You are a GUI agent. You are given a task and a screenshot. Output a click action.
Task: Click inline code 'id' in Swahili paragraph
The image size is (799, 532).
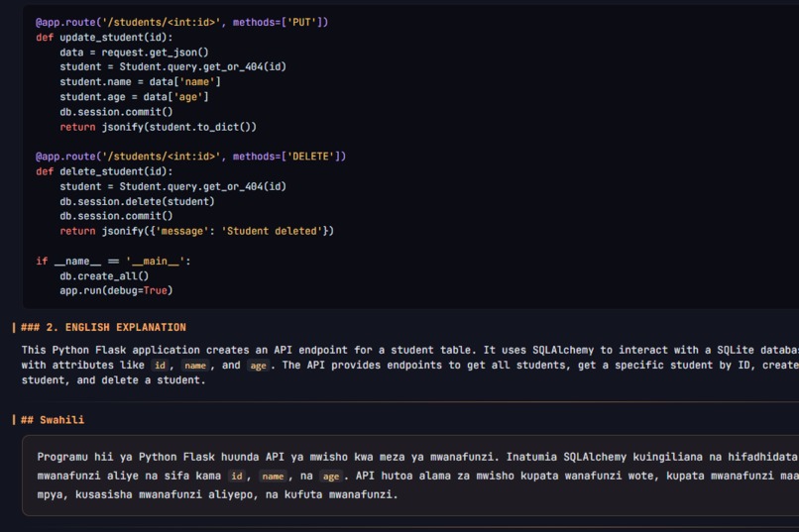(237, 476)
